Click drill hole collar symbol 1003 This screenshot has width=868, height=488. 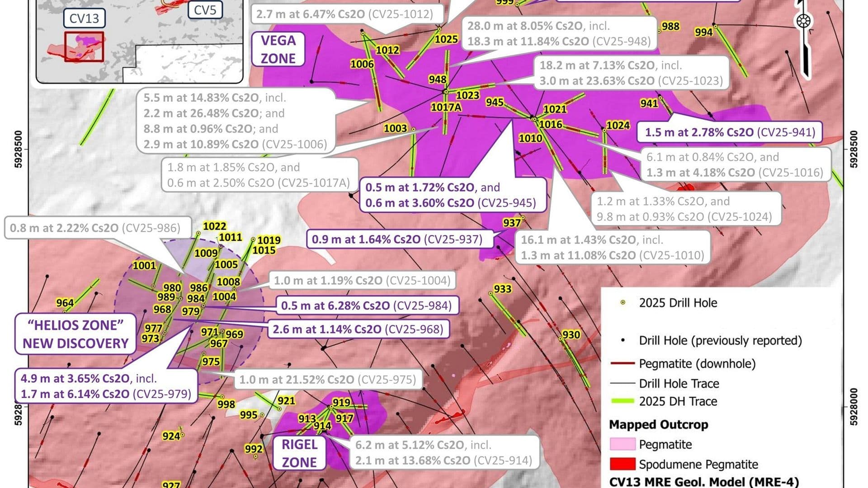click(414, 130)
